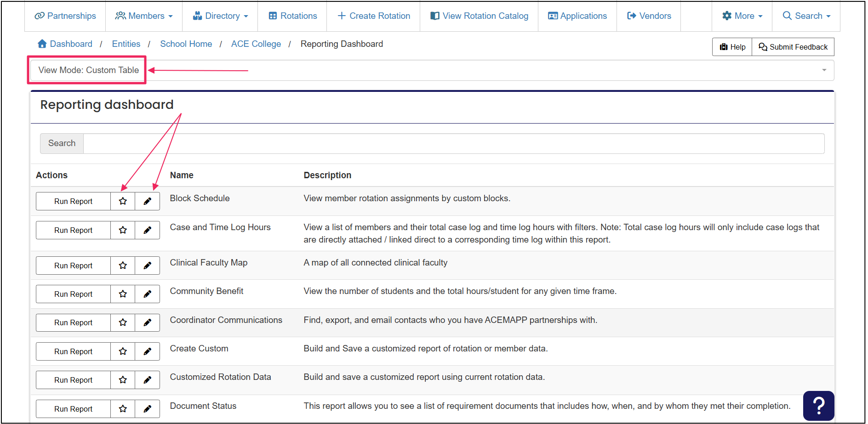Go to View Rotation Catalog
This screenshot has width=868, height=424.
(x=479, y=16)
